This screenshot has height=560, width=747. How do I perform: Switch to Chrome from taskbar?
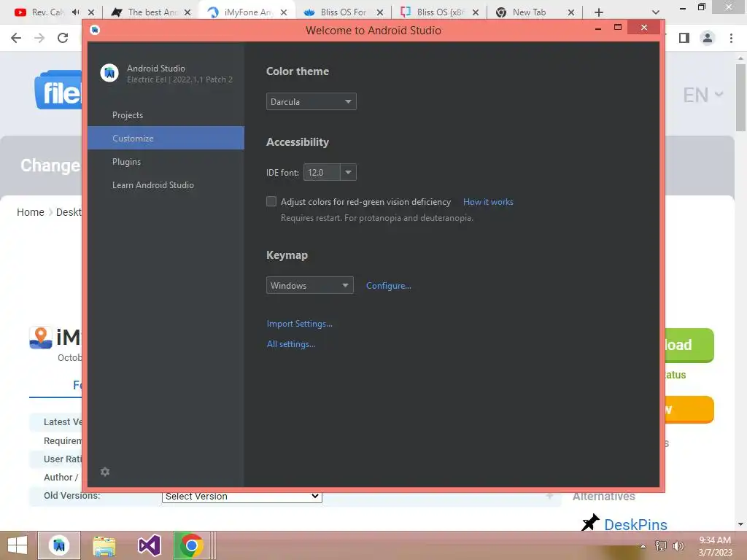click(x=192, y=545)
